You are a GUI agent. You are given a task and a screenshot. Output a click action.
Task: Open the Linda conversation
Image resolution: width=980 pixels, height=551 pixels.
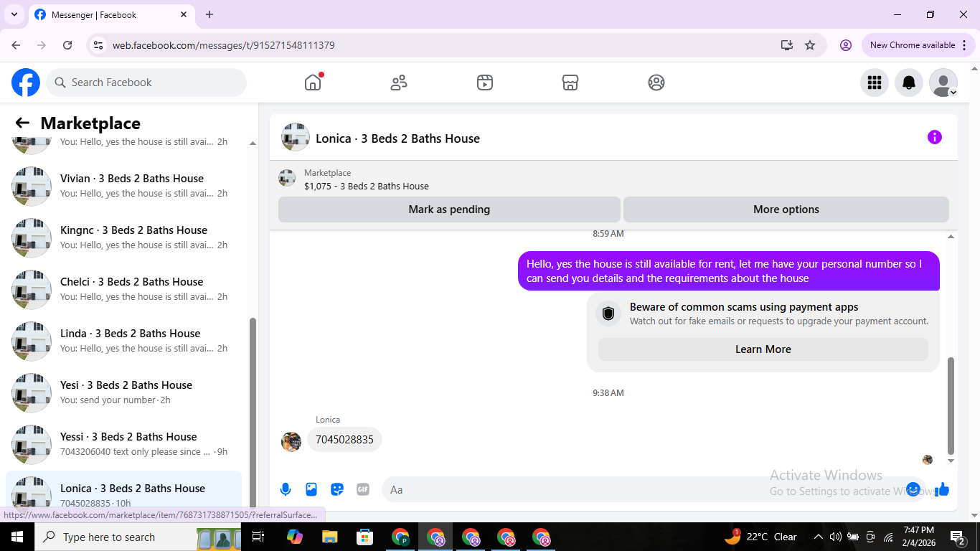click(x=123, y=341)
